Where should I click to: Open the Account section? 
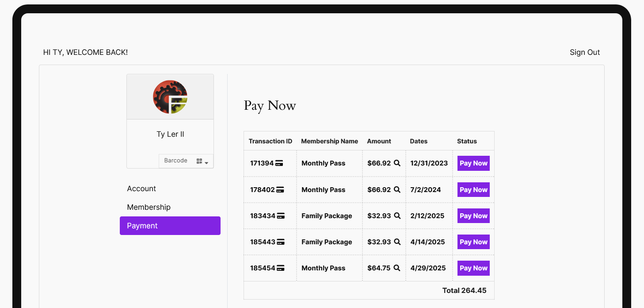coord(141,189)
